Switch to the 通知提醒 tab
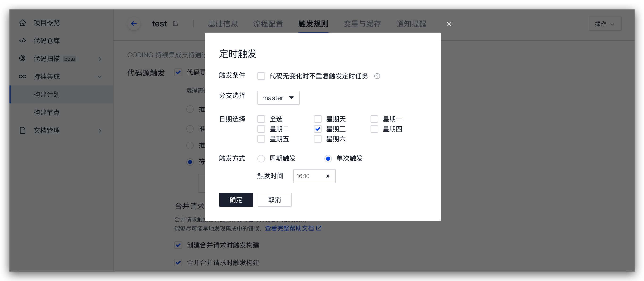Viewport: 644px width, 281px height. tap(411, 24)
